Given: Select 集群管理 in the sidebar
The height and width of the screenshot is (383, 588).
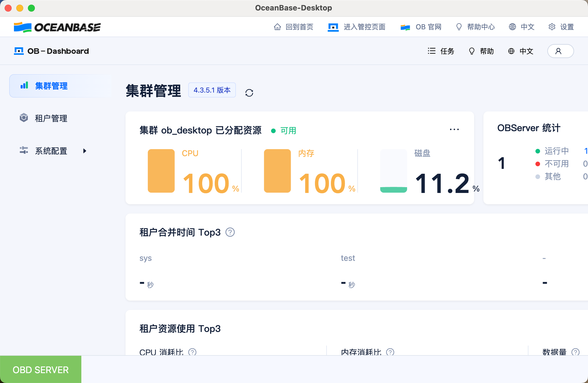Looking at the screenshot, I should point(51,86).
